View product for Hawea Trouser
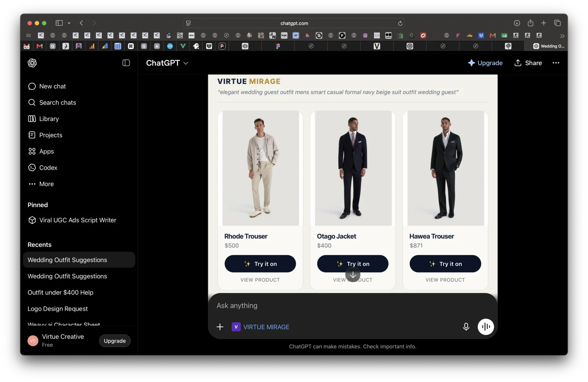Image resolution: width=588 pixels, height=382 pixels. tap(445, 280)
